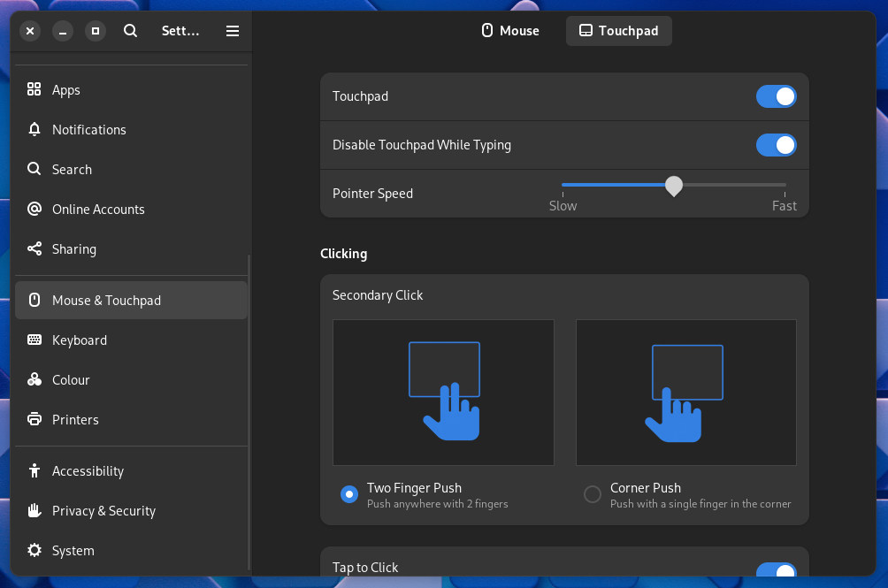Open the hamburger menu in Settings
This screenshot has height=588, width=888.
click(233, 31)
